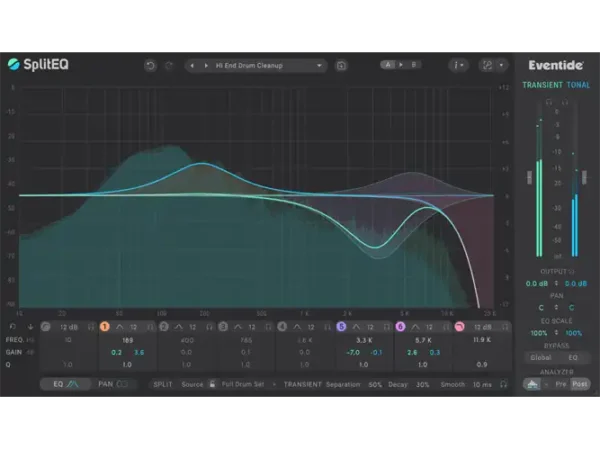Toggle band 5 purple enable button
The height and width of the screenshot is (450, 600).
click(x=341, y=327)
